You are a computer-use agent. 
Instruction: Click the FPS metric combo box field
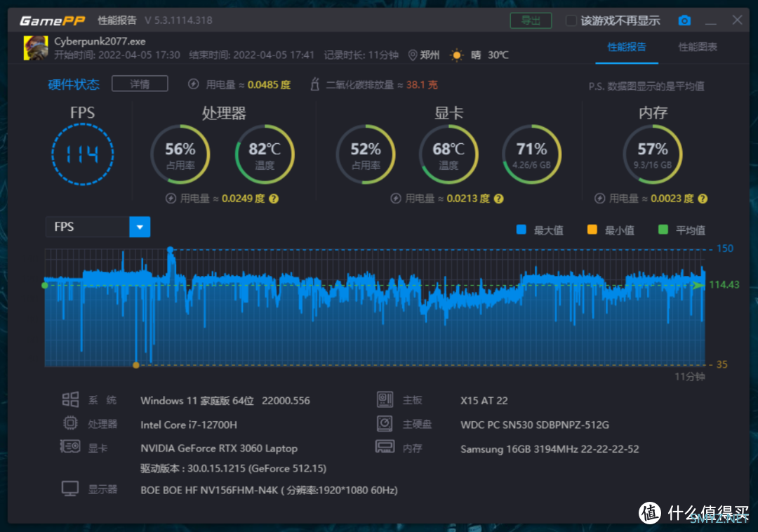[98, 227]
